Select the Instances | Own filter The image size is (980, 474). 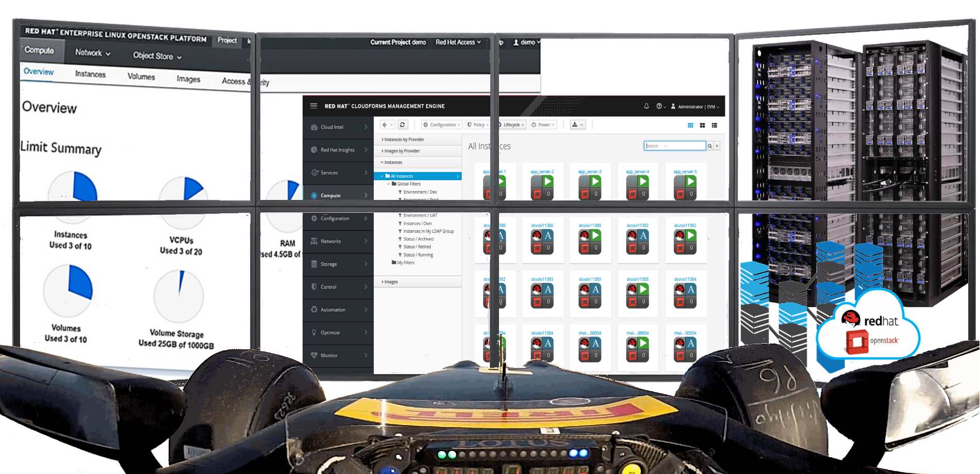point(415,224)
